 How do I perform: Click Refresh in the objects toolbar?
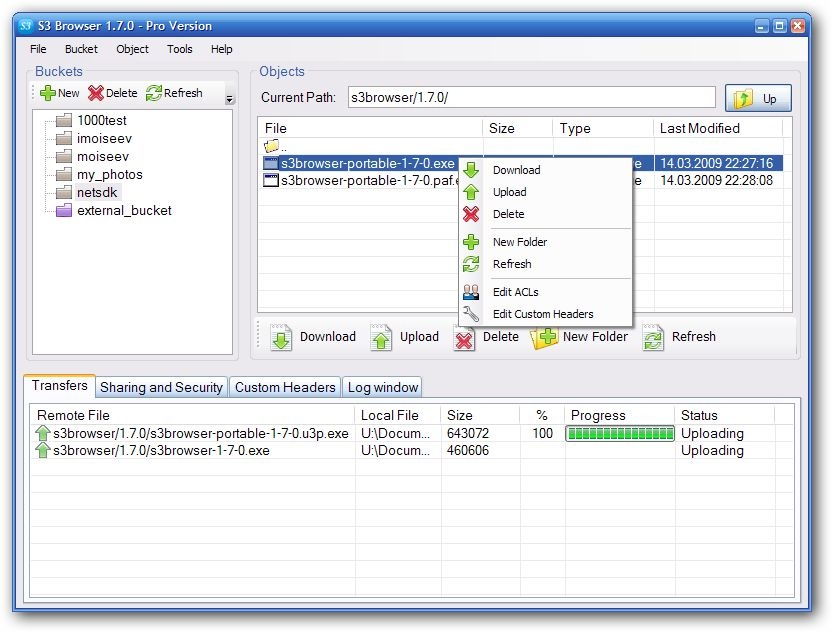(680, 337)
